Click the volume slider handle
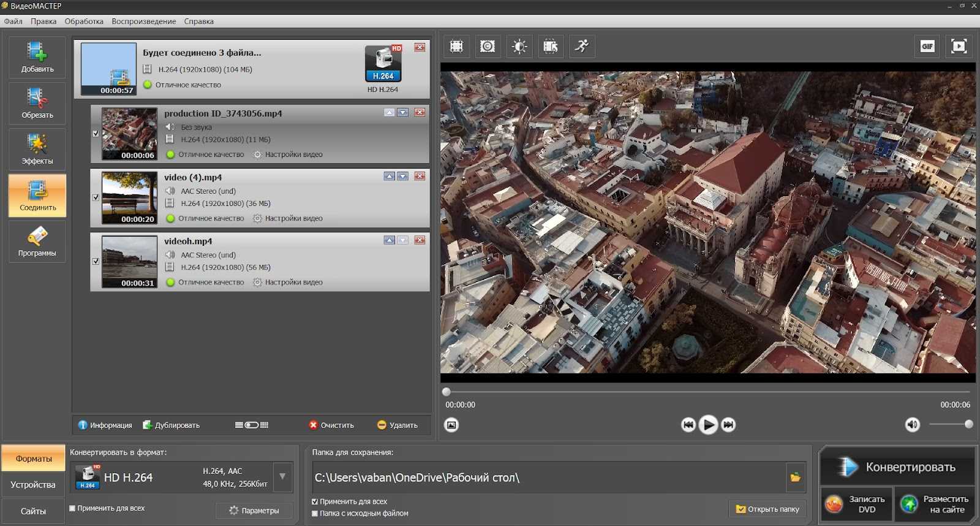Image resolution: width=980 pixels, height=526 pixels. (x=968, y=424)
